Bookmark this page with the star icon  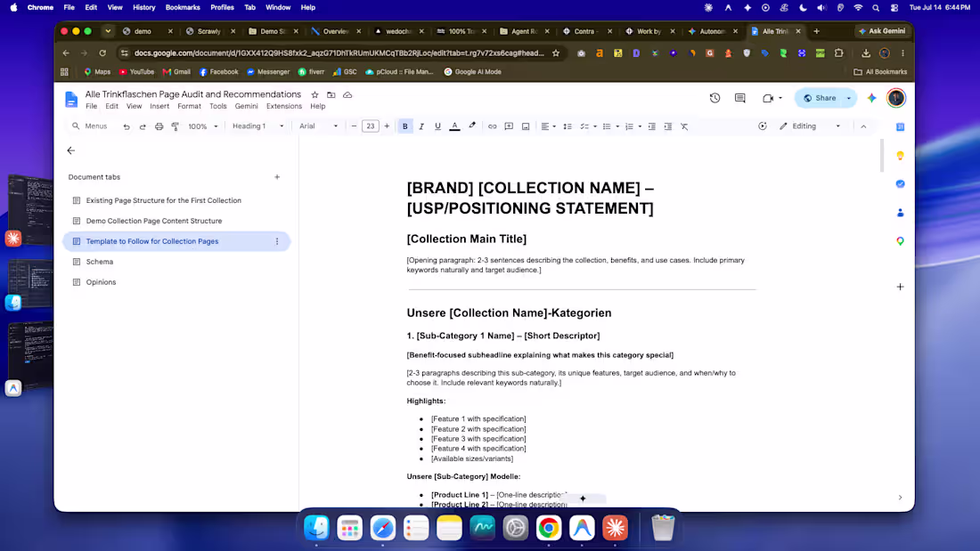click(x=556, y=53)
